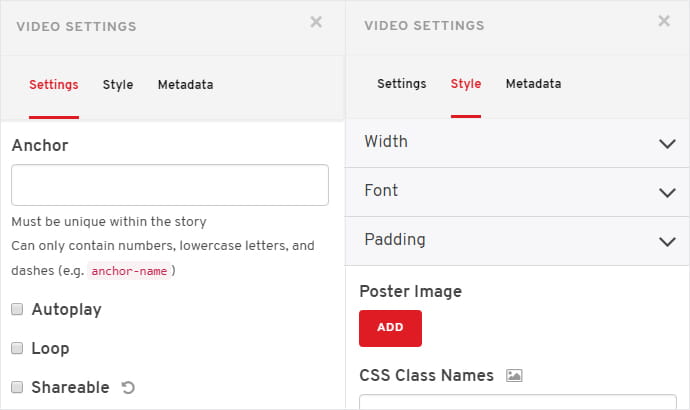The width and height of the screenshot is (690, 410).
Task: Add a poster image with ADD button
Action: pyautogui.click(x=390, y=328)
